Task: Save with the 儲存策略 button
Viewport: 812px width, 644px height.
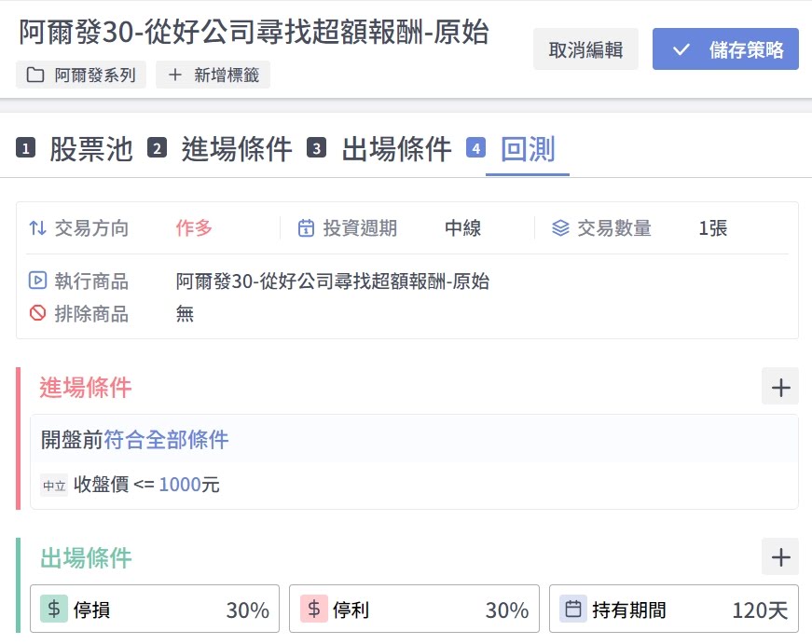Action: (x=725, y=49)
